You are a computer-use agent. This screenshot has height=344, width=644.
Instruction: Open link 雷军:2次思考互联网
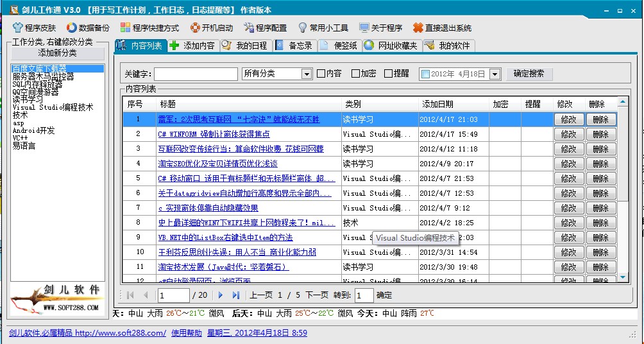(239, 119)
